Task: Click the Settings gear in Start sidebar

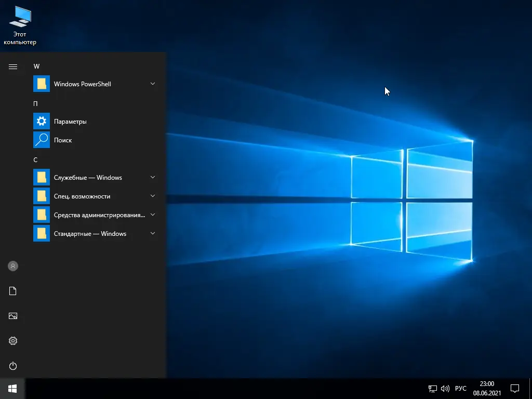Action: (x=13, y=341)
